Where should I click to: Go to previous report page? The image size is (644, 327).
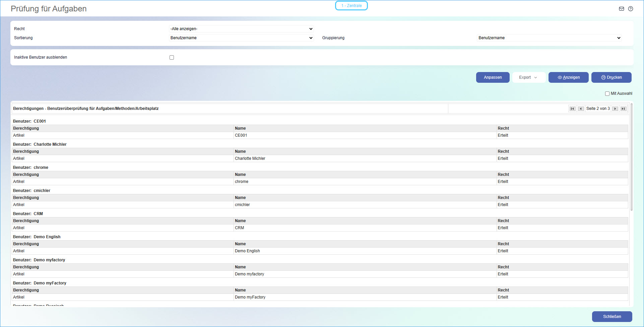pos(581,109)
